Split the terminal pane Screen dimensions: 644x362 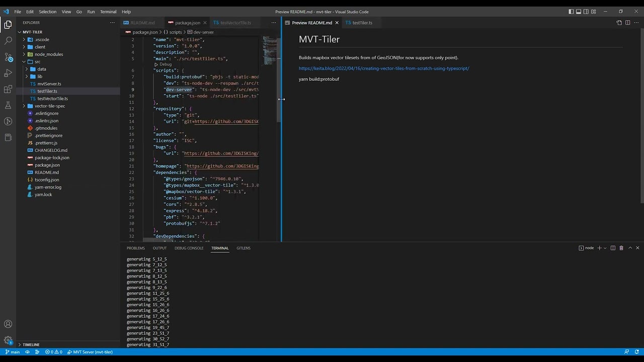(613, 248)
